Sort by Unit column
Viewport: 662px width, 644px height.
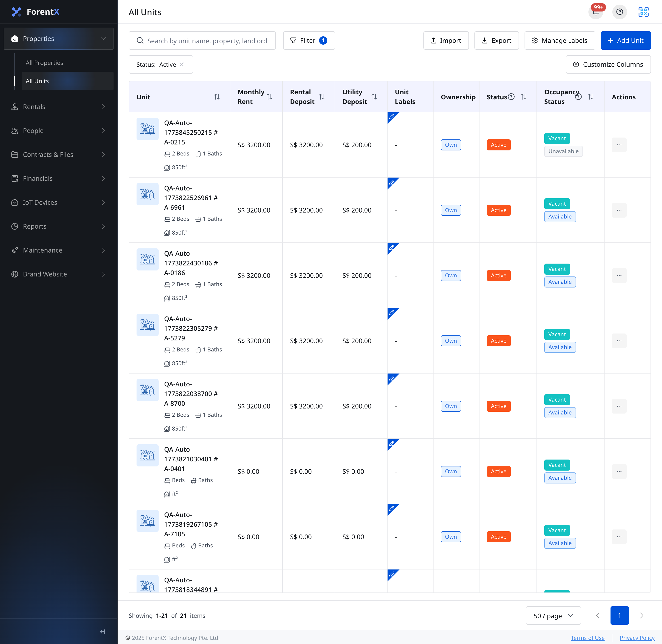pyautogui.click(x=217, y=97)
